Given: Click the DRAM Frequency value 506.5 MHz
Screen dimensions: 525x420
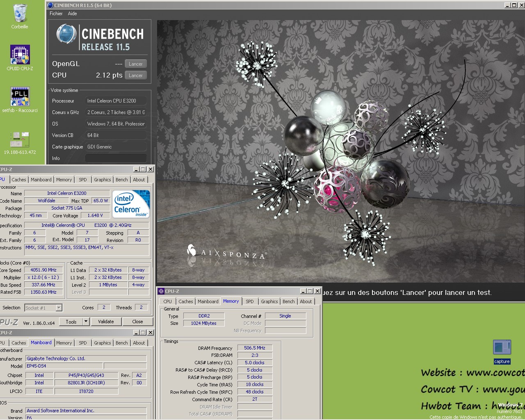Looking at the screenshot, I should (x=255, y=348).
